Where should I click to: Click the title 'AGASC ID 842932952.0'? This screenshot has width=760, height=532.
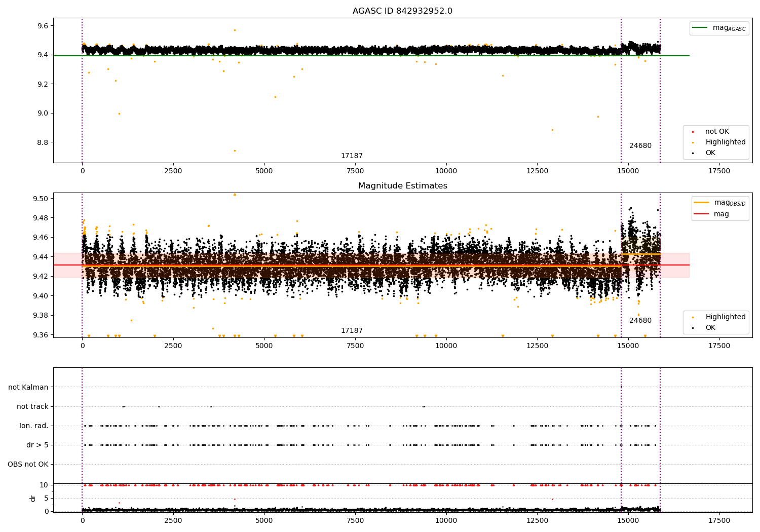[402, 11]
